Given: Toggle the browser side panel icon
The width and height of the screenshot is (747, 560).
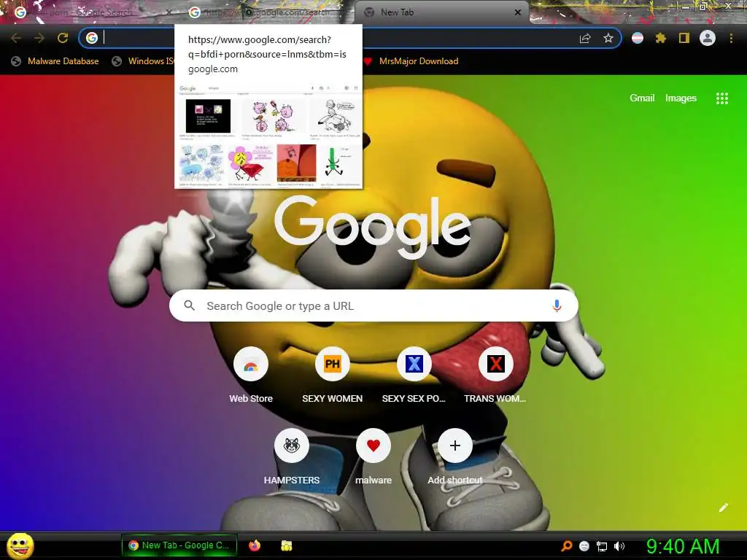Looking at the screenshot, I should pyautogui.click(x=684, y=38).
